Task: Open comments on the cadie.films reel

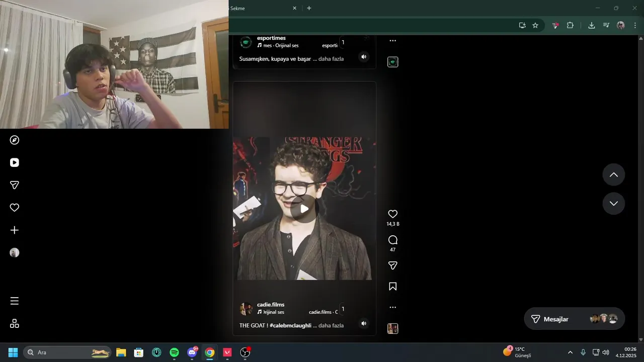Action: tap(393, 240)
